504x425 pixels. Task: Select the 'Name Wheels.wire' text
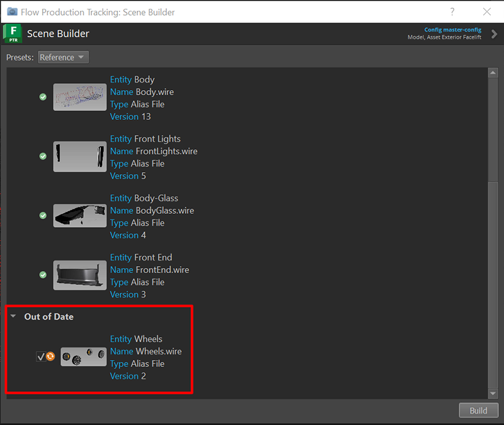tap(146, 351)
